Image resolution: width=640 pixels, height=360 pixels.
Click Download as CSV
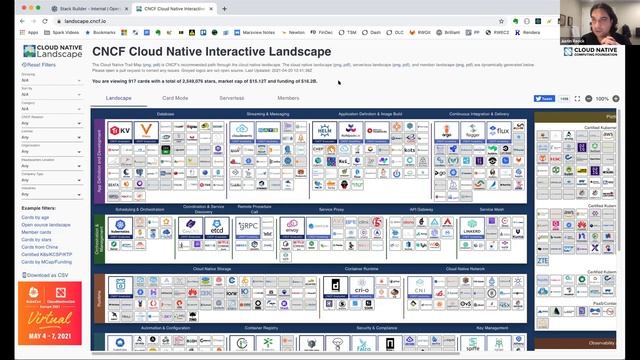(x=45, y=275)
